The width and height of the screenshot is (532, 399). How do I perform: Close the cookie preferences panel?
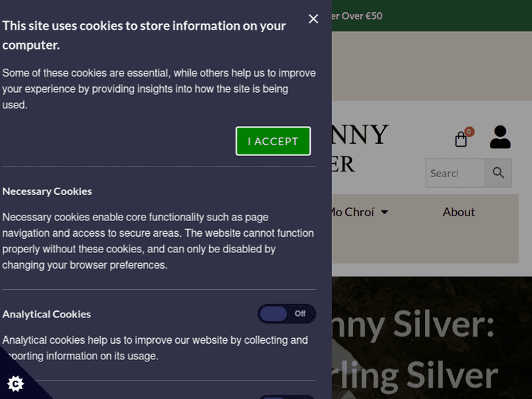(313, 18)
